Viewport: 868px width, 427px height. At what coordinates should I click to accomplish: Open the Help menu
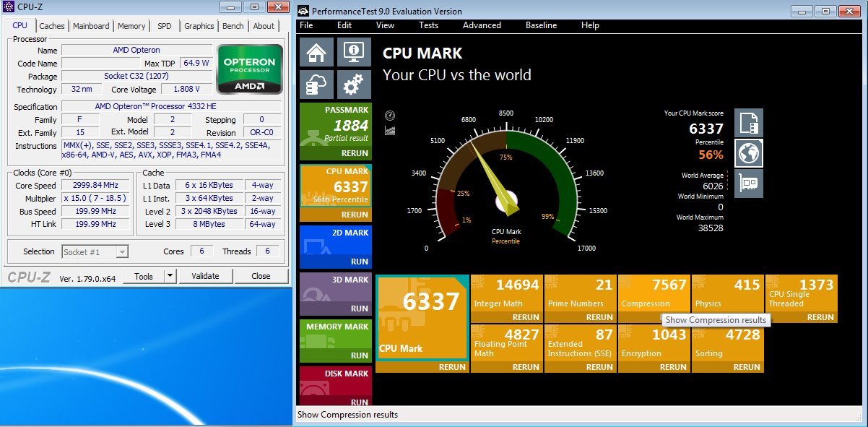tap(590, 25)
